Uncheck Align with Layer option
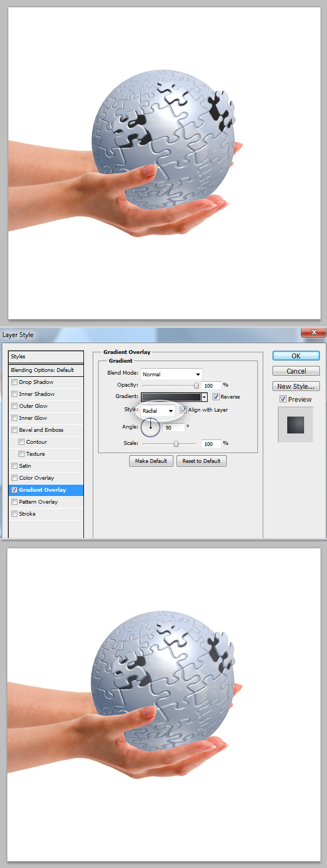 click(183, 410)
